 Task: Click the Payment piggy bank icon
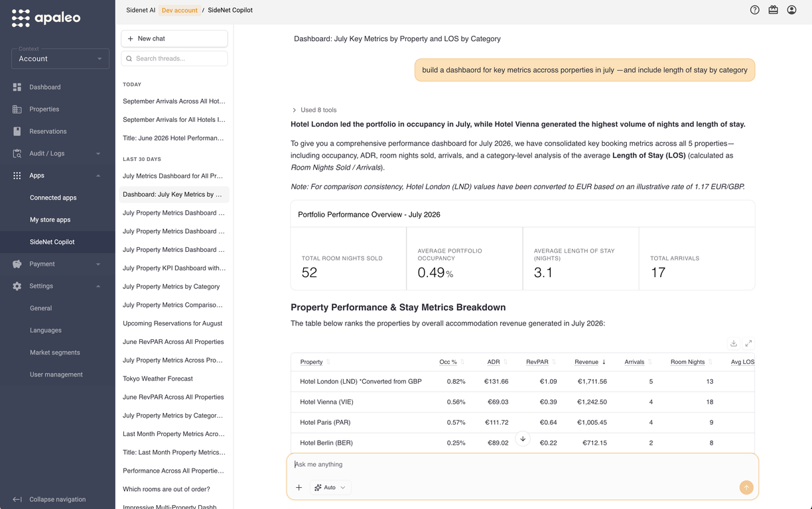point(17,264)
